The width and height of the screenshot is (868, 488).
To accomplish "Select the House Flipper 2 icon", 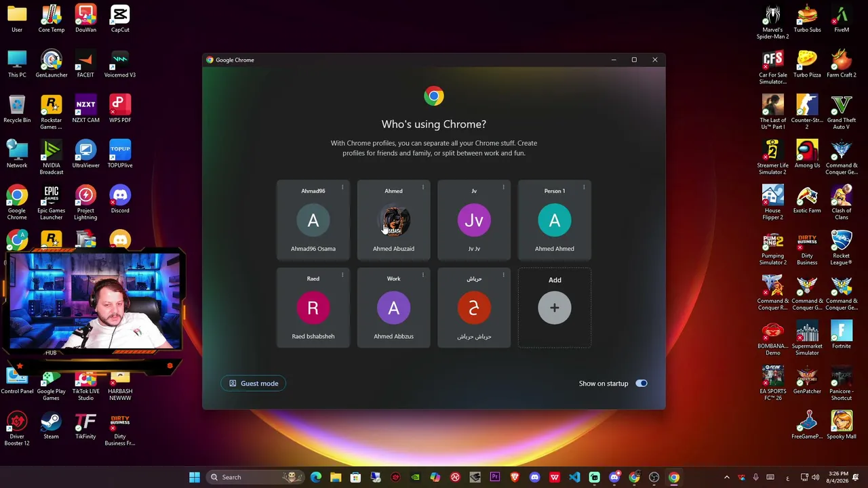I will coord(773,203).
